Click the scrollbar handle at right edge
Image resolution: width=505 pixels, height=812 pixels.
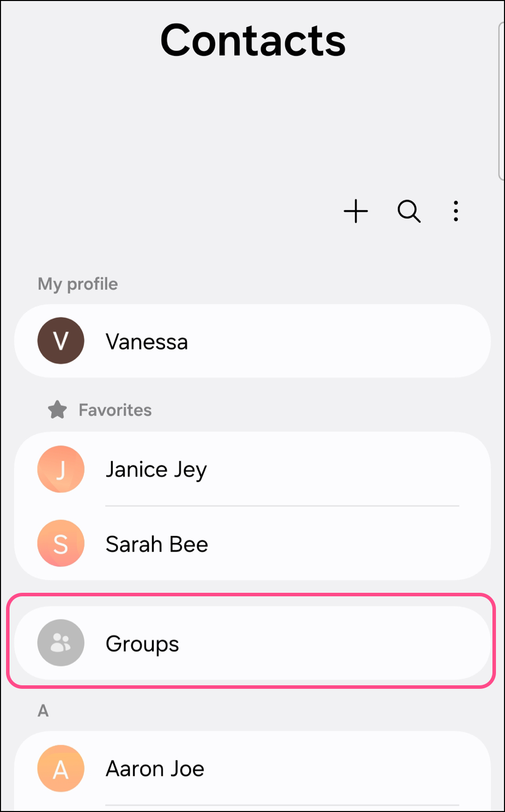(501, 101)
